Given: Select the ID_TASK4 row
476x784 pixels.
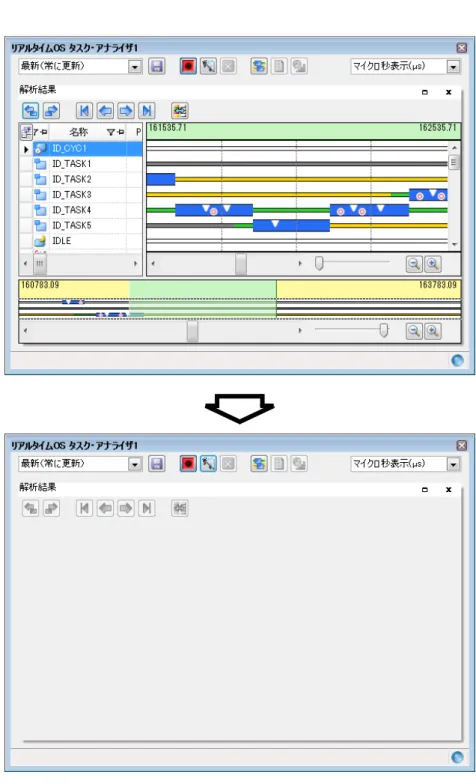Looking at the screenshot, I should click(x=80, y=210).
